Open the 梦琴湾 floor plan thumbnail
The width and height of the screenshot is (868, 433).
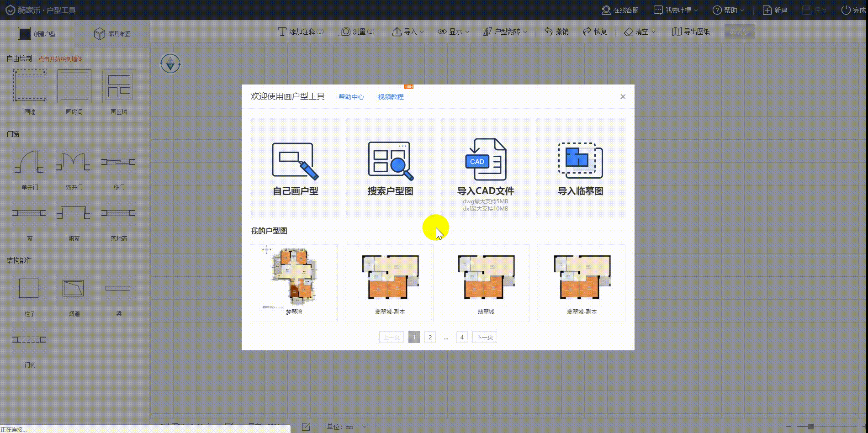pyautogui.click(x=294, y=278)
